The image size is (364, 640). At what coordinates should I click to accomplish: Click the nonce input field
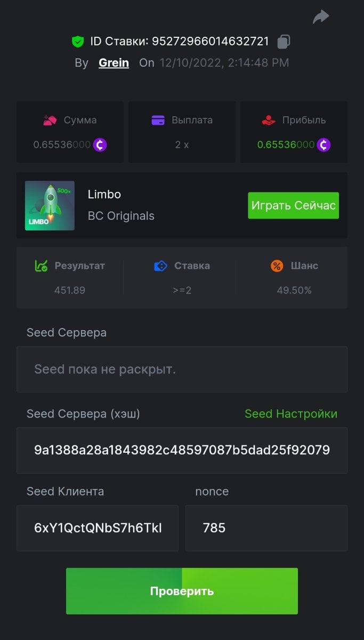pyautogui.click(x=266, y=528)
